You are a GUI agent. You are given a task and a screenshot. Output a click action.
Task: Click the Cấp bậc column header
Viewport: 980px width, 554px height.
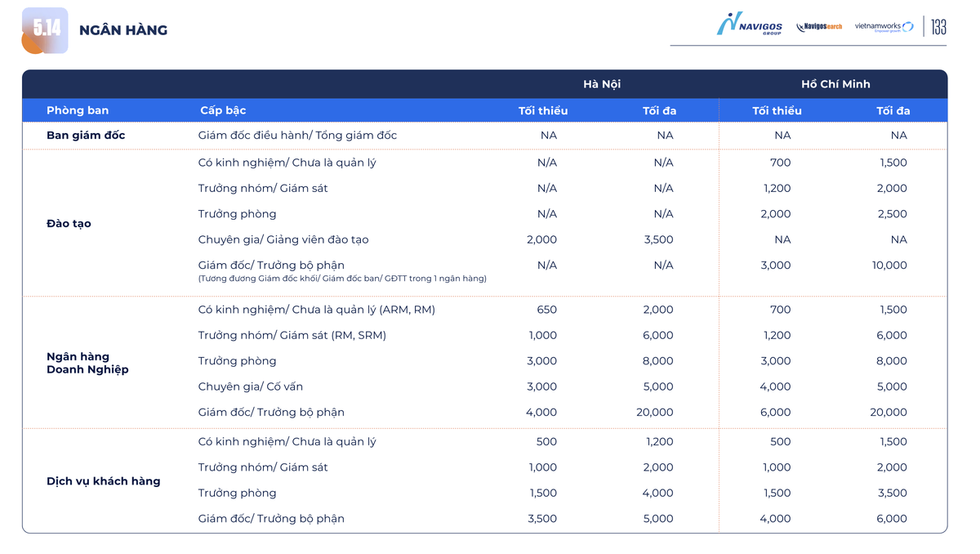click(x=223, y=110)
